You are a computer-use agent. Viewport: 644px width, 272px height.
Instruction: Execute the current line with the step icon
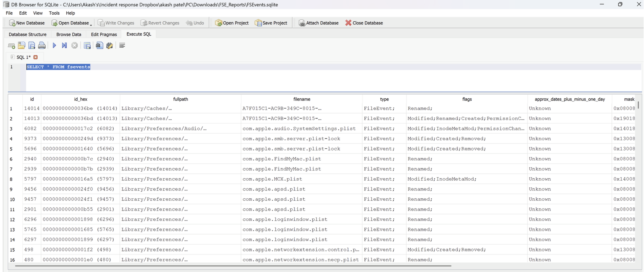pyautogui.click(x=64, y=45)
